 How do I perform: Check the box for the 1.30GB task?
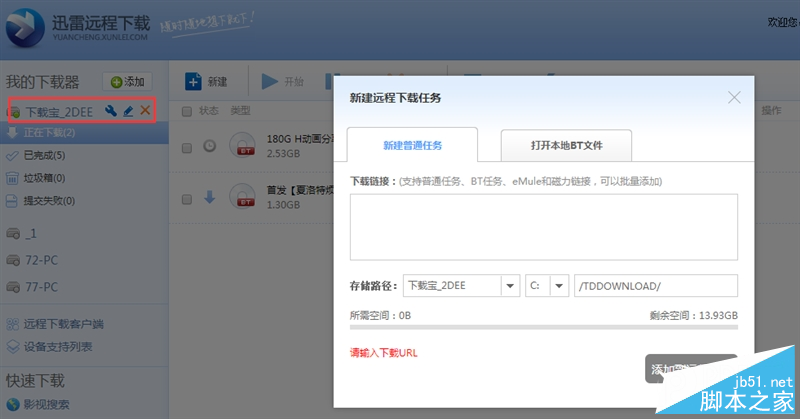point(187,200)
